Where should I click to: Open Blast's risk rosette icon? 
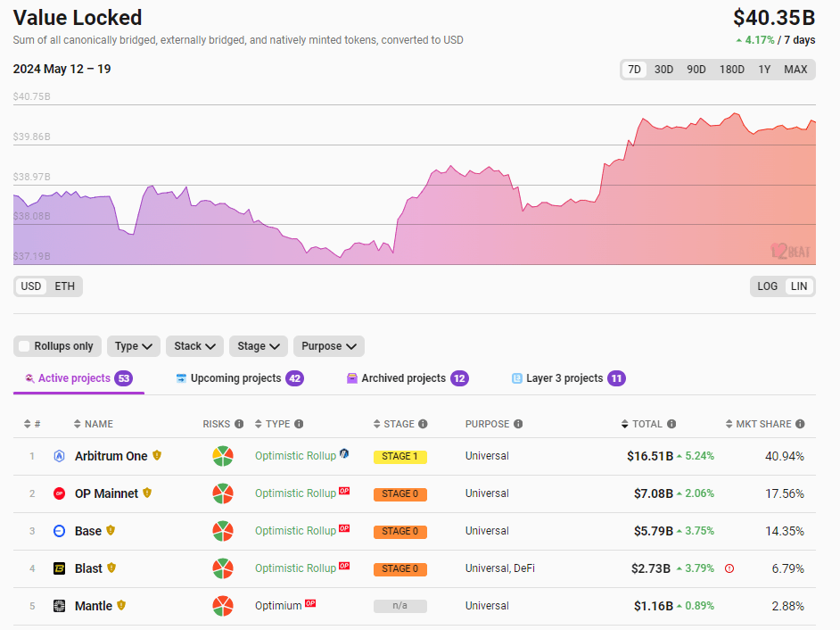click(221, 568)
